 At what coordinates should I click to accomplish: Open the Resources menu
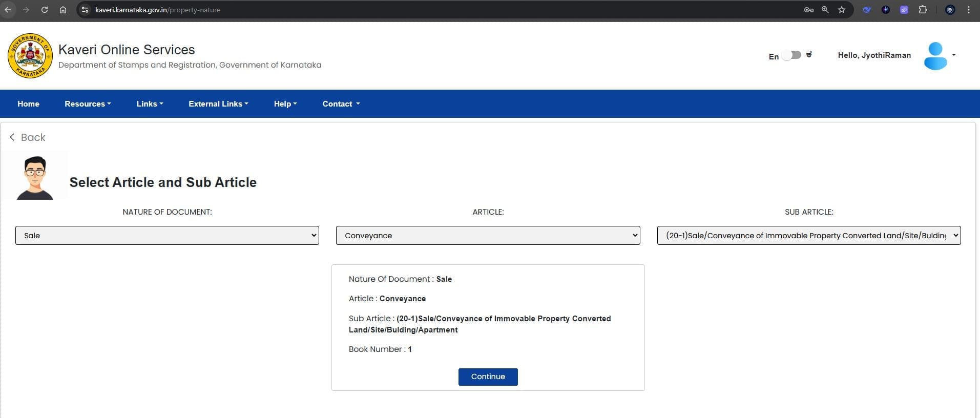click(x=88, y=104)
